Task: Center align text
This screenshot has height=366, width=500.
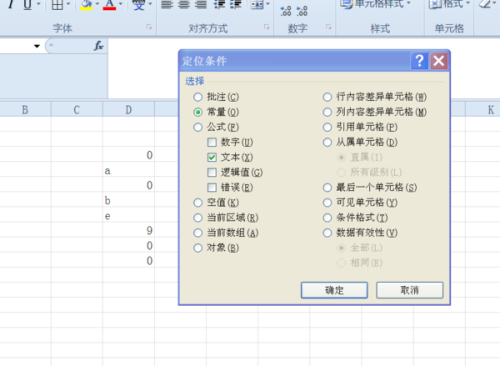Action: point(184,5)
